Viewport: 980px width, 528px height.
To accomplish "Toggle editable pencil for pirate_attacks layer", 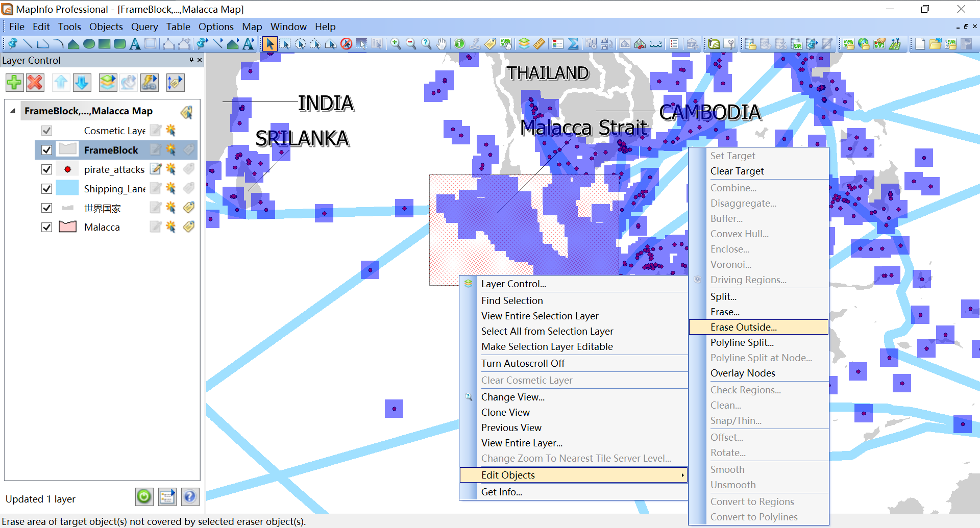I will tap(156, 169).
